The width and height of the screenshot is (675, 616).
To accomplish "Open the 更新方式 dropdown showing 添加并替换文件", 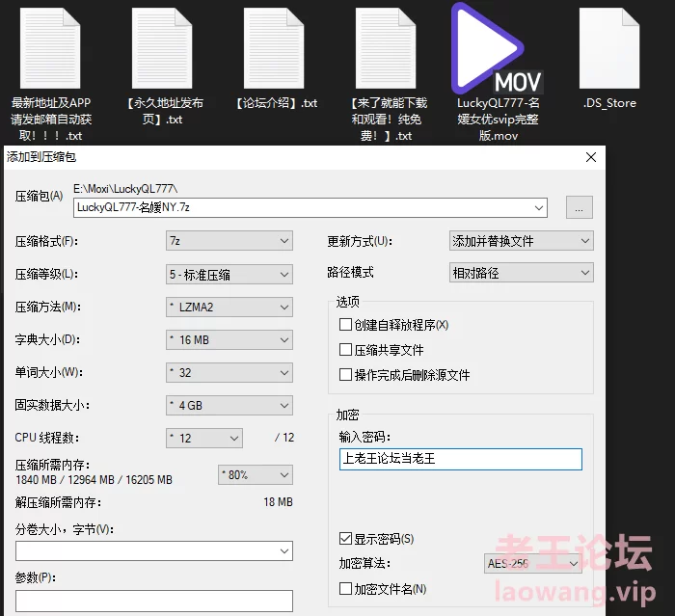I will pyautogui.click(x=522, y=241).
